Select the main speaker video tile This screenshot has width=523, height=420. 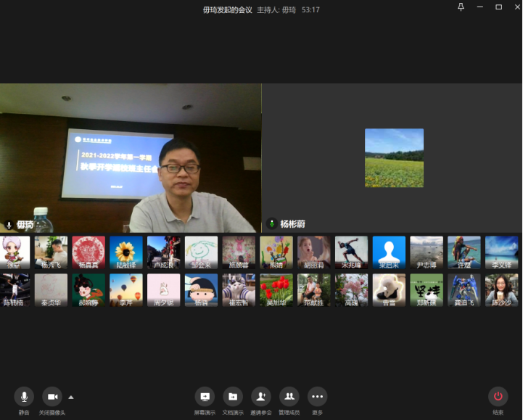tap(131, 157)
